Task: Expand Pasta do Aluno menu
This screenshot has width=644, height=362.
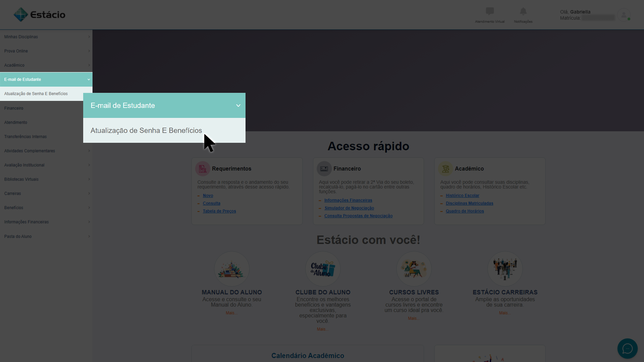Action: pyautogui.click(x=46, y=236)
